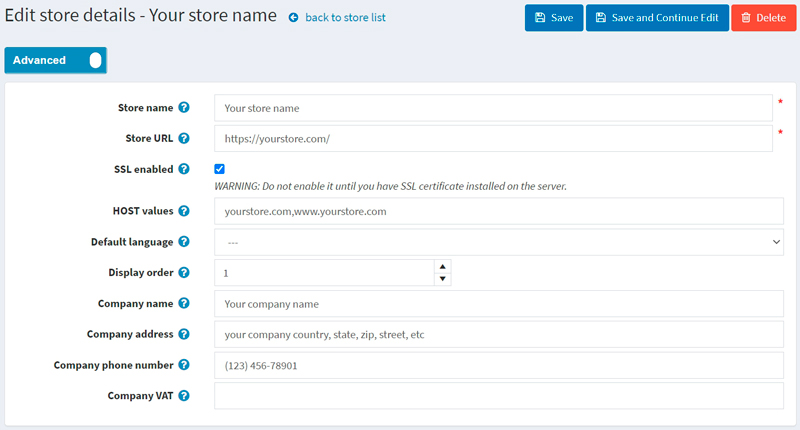Viewport: 800px width, 430px height.
Task: Click help icon next to Company name
Action: tap(184, 303)
